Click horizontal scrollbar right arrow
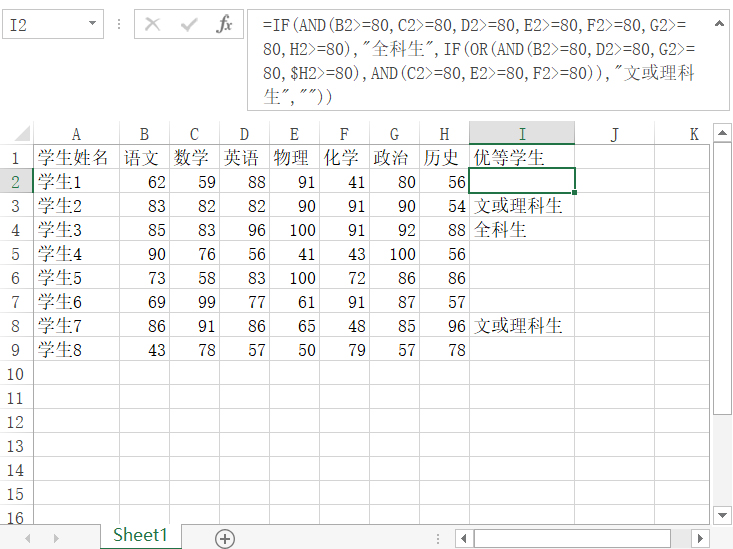This screenshot has width=733, height=549. 700,538
